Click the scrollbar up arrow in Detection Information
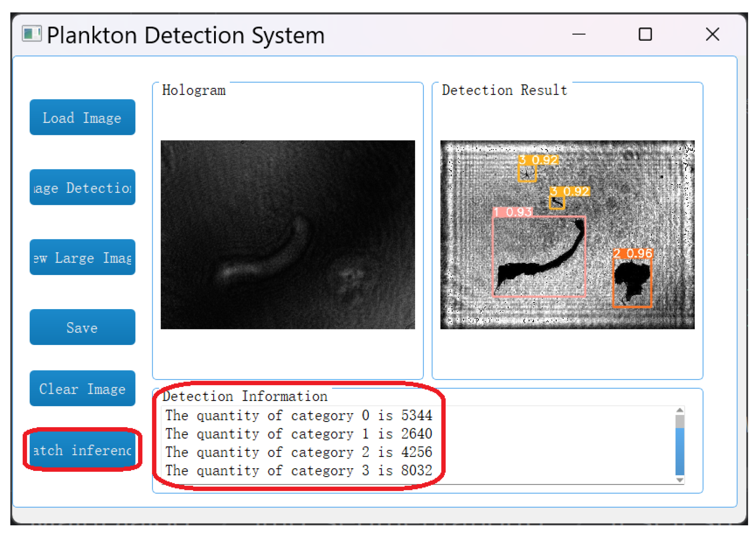Image resolution: width=756 pixels, height=536 pixels. [680, 410]
